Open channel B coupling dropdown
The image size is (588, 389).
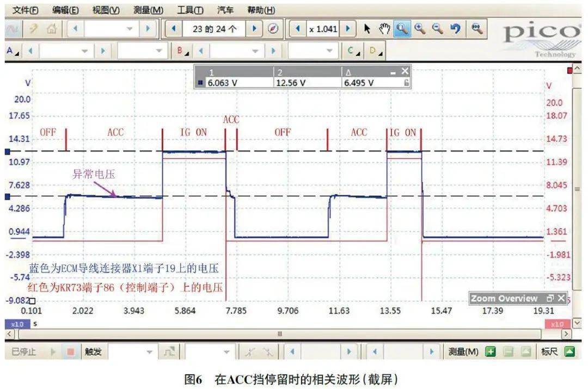click(329, 51)
